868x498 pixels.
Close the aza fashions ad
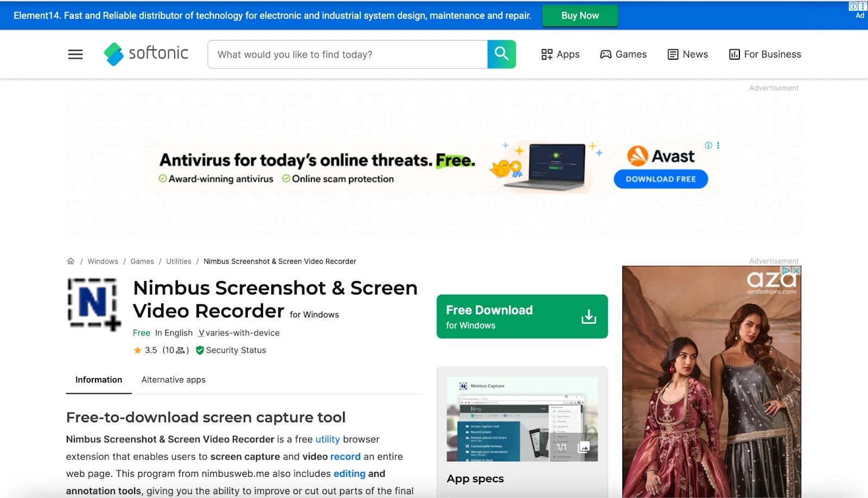click(796, 270)
